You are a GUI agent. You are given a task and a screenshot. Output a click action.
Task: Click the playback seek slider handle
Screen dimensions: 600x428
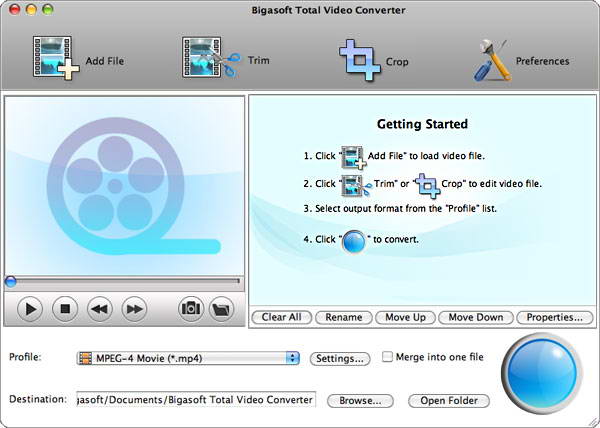click(x=10, y=282)
